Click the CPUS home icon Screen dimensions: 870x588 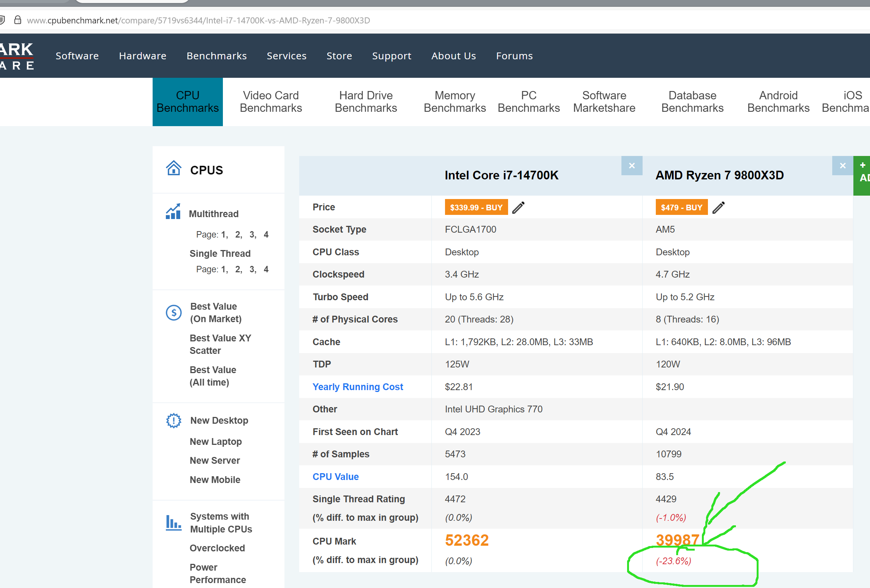tap(173, 168)
